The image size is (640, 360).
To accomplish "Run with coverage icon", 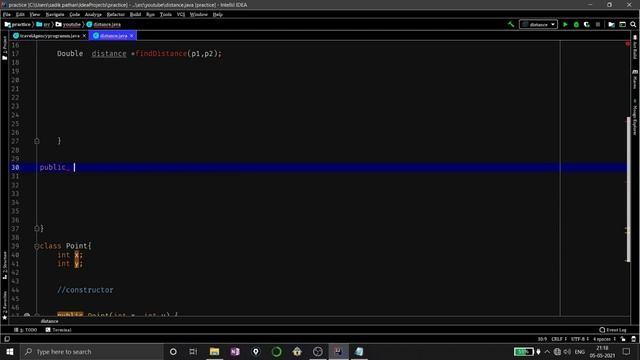I will click(587, 24).
